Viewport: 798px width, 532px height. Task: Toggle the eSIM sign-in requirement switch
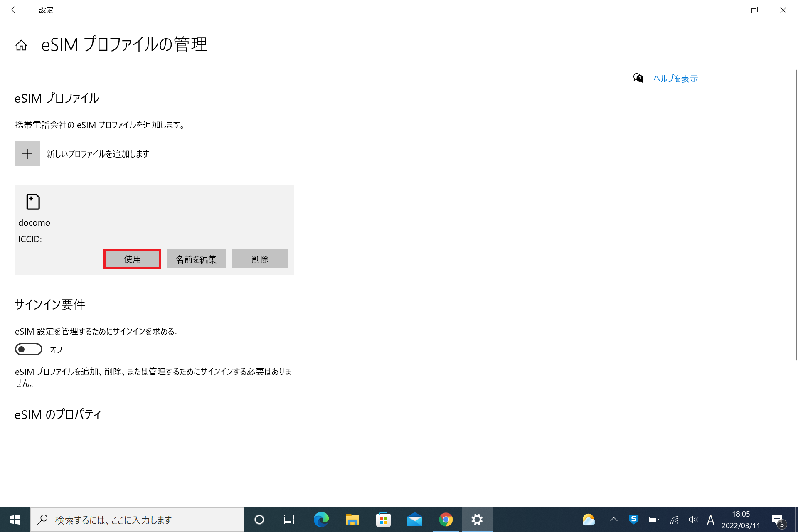tap(29, 349)
